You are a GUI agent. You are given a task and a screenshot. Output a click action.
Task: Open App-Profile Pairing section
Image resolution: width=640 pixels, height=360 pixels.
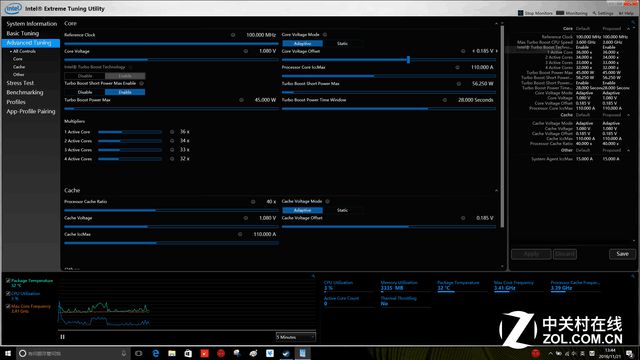coord(31,111)
